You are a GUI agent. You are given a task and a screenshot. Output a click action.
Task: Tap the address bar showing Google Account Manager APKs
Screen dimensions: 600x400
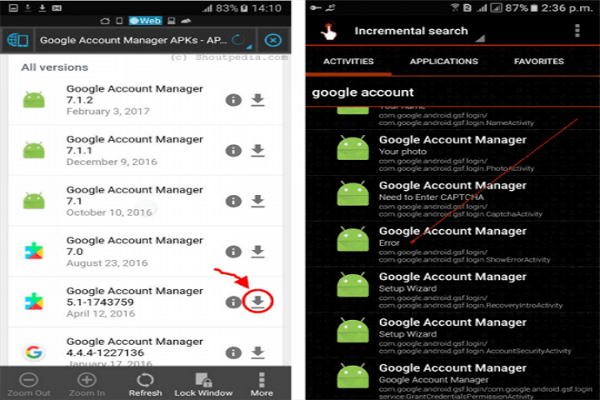[145, 40]
